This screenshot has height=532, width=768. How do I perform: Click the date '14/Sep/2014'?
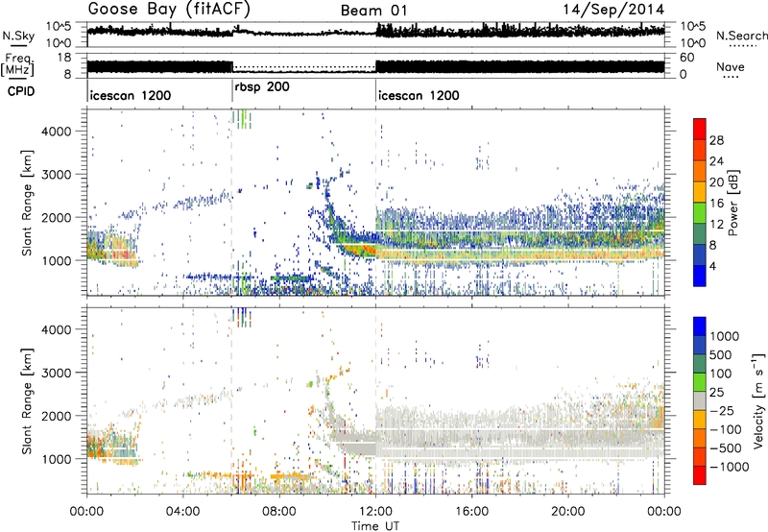tap(613, 10)
